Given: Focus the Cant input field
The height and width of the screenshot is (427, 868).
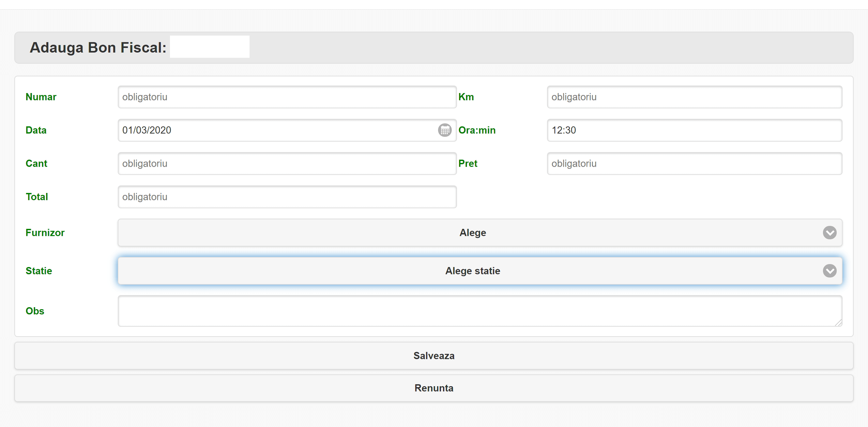Looking at the screenshot, I should (x=287, y=164).
